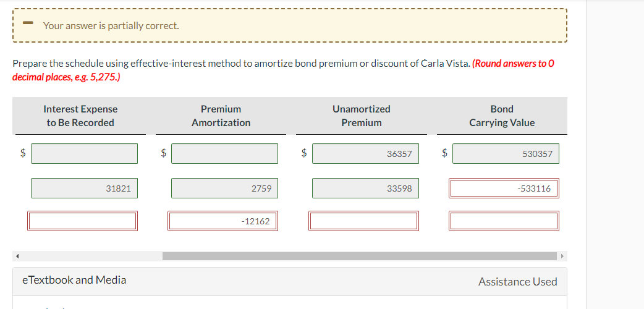The width and height of the screenshot is (644, 309).
Task: Click the Unamortized Premium field showing 36357
Action: point(365,154)
